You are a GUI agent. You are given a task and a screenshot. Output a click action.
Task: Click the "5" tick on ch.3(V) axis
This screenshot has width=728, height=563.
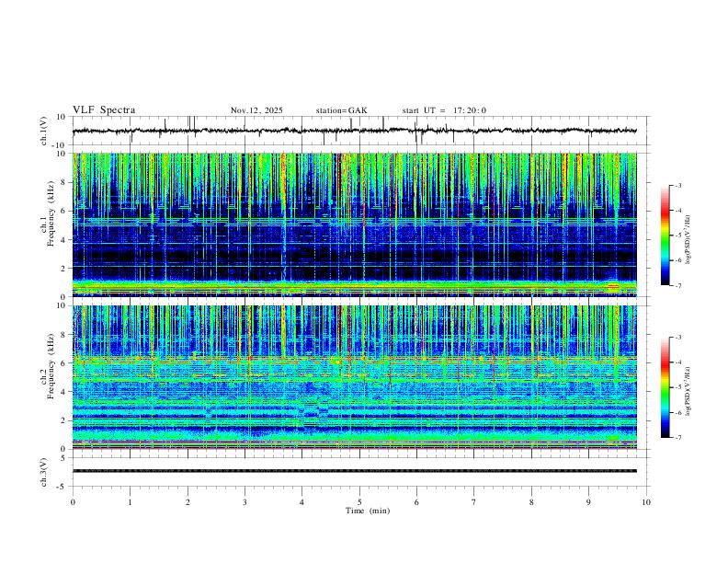[63, 457]
